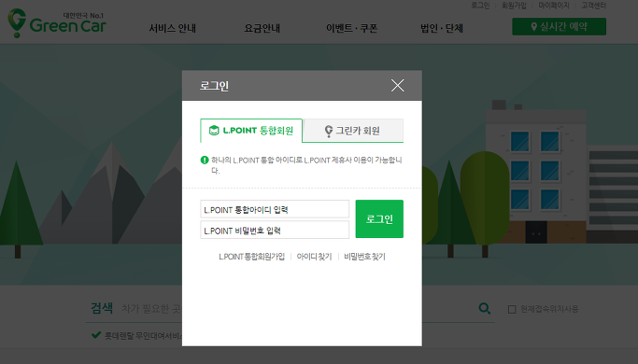Open 법인·단체 menu
Viewport: 638px width, 364px height.
(442, 28)
